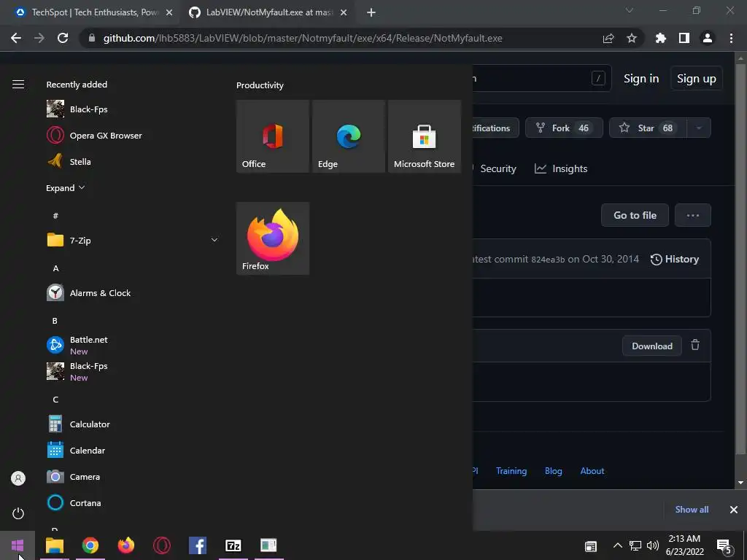This screenshot has width=747, height=560.
Task: Open Opera GX from the taskbar
Action: 161,545
